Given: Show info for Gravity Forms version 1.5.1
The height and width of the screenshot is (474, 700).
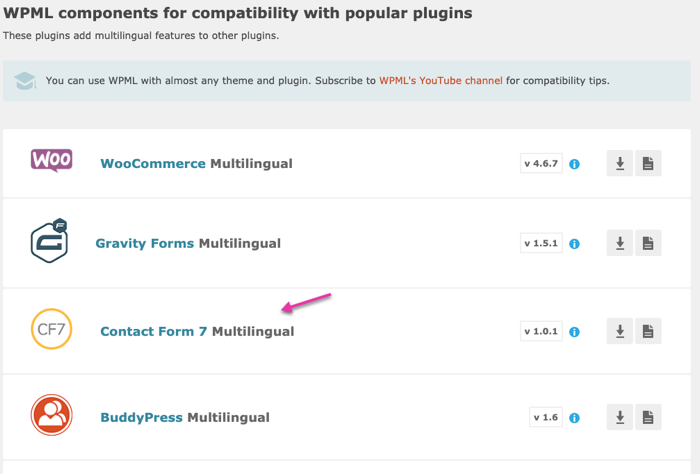Looking at the screenshot, I should click(x=575, y=244).
